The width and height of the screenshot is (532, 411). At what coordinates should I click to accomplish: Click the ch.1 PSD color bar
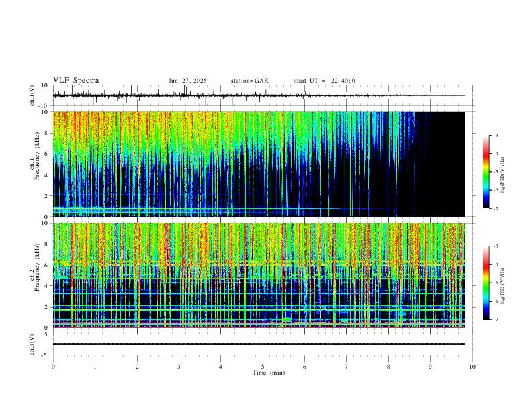[486, 172]
